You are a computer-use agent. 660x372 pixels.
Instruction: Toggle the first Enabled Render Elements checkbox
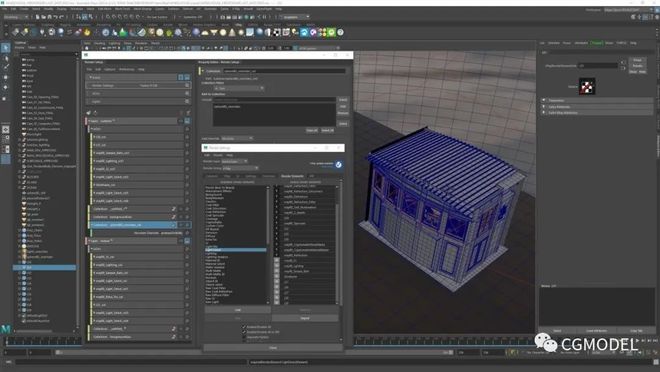244,327
